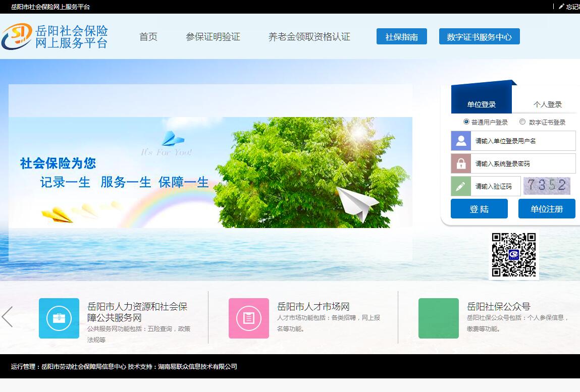Refresh the 7352 captcha image

[x=547, y=186]
